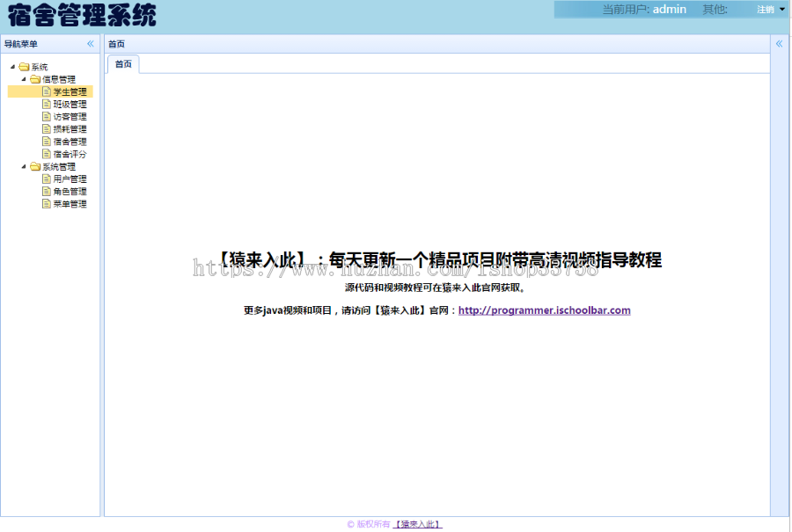Open 学生管理 (Student Management) via its document icon
The image size is (792, 532).
click(x=46, y=91)
